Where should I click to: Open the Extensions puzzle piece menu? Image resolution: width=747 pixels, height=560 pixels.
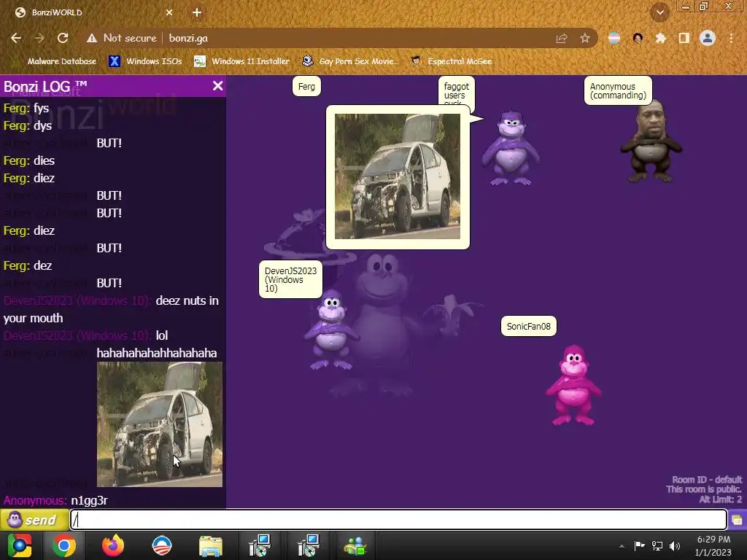coord(660,38)
